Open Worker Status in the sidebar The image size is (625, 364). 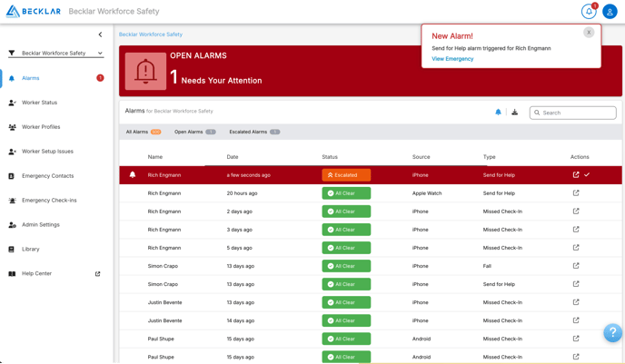click(39, 103)
